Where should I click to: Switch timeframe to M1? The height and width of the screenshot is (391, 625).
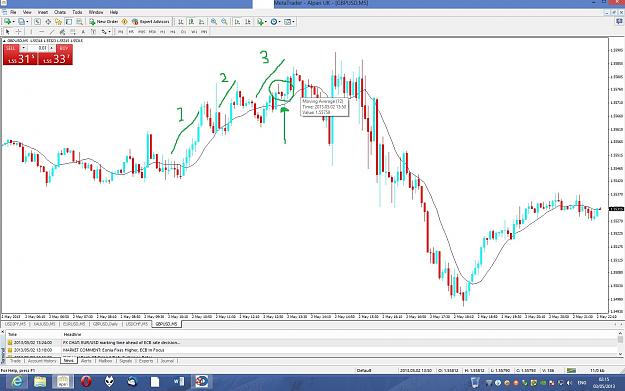[120, 31]
